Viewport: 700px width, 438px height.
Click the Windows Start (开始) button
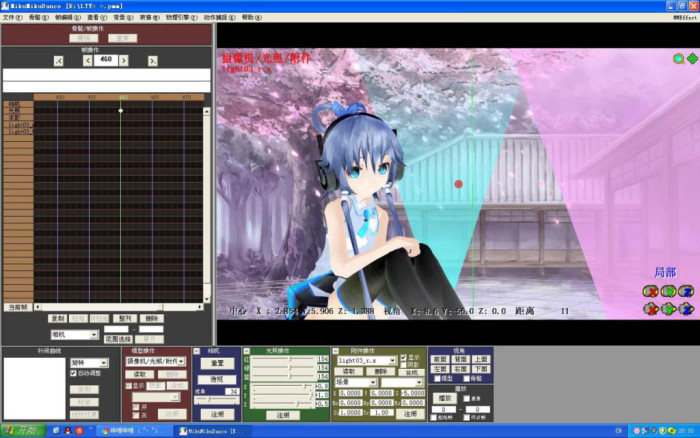tap(23, 431)
